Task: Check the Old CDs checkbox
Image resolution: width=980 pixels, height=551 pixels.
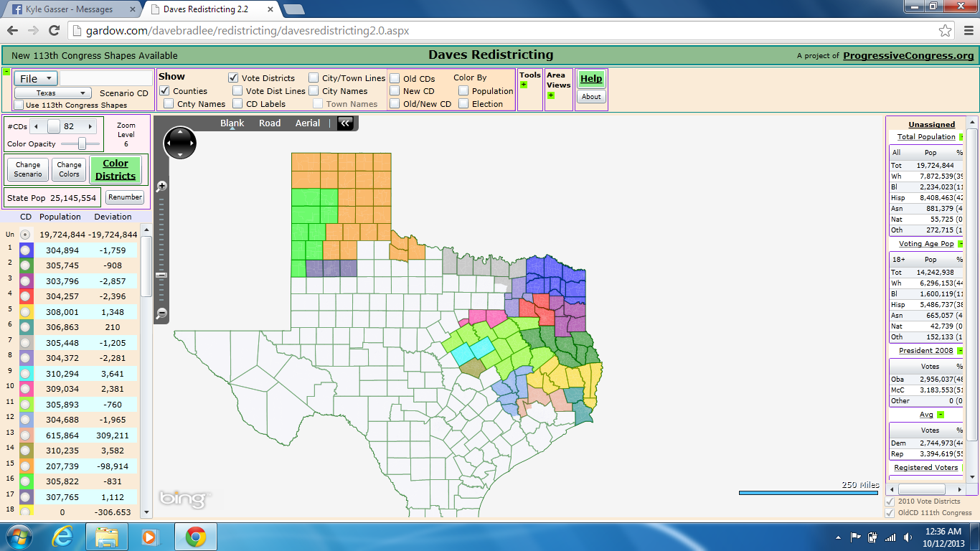Action: point(395,78)
